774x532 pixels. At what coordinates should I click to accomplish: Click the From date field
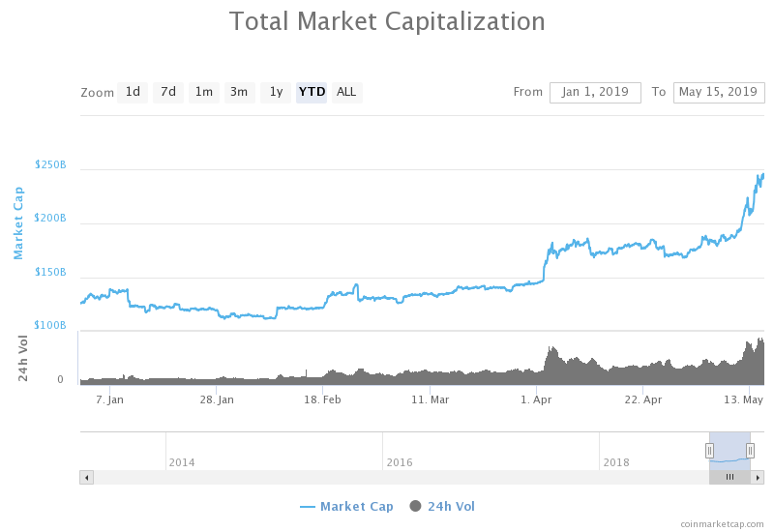click(x=595, y=92)
